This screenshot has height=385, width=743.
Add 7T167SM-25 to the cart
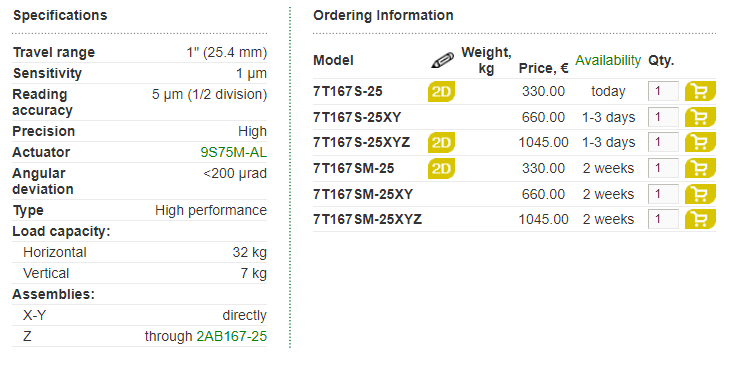[x=700, y=168]
